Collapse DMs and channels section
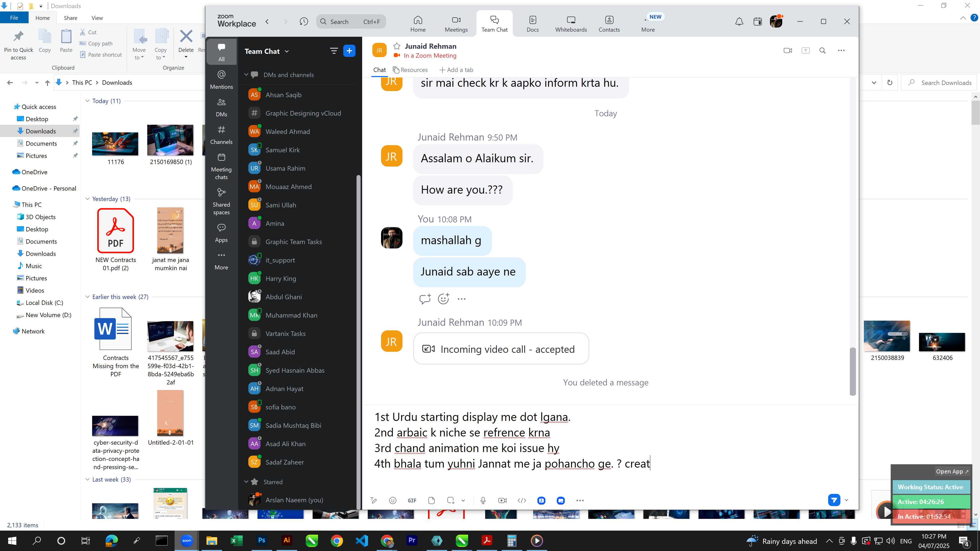 246,75
